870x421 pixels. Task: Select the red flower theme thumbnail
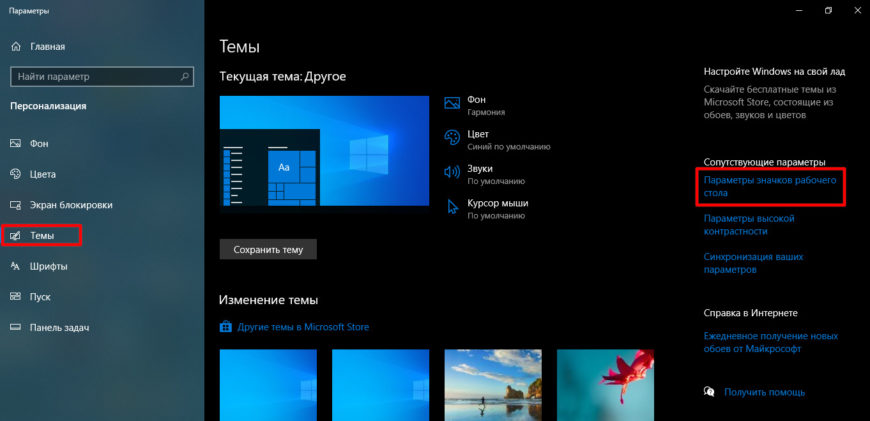[605, 385]
